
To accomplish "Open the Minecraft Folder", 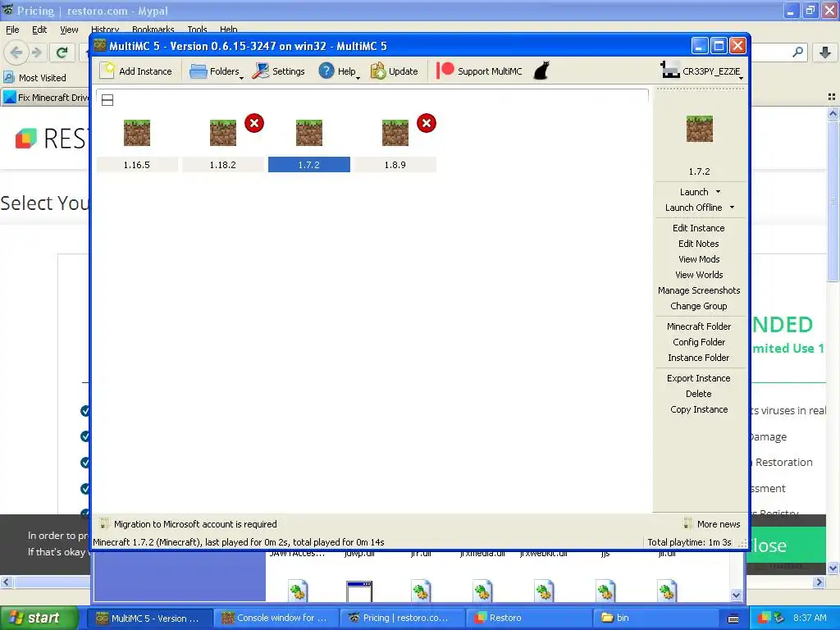I will pyautogui.click(x=699, y=326).
